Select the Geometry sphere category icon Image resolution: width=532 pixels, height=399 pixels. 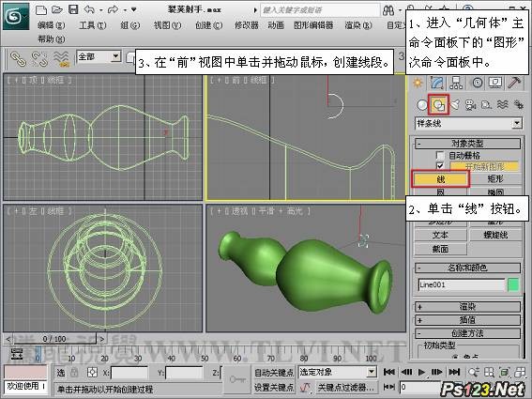point(421,105)
